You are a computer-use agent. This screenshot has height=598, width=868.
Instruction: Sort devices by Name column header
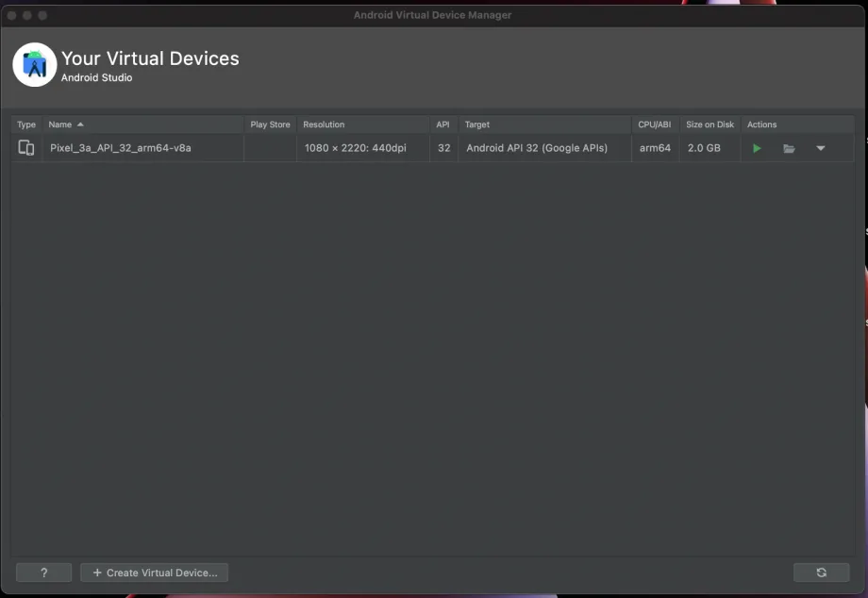tap(143, 125)
